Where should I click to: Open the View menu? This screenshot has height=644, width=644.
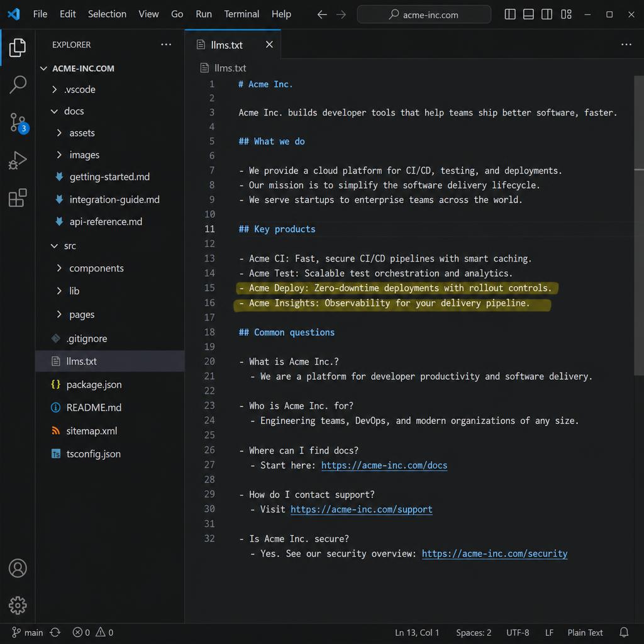point(148,14)
